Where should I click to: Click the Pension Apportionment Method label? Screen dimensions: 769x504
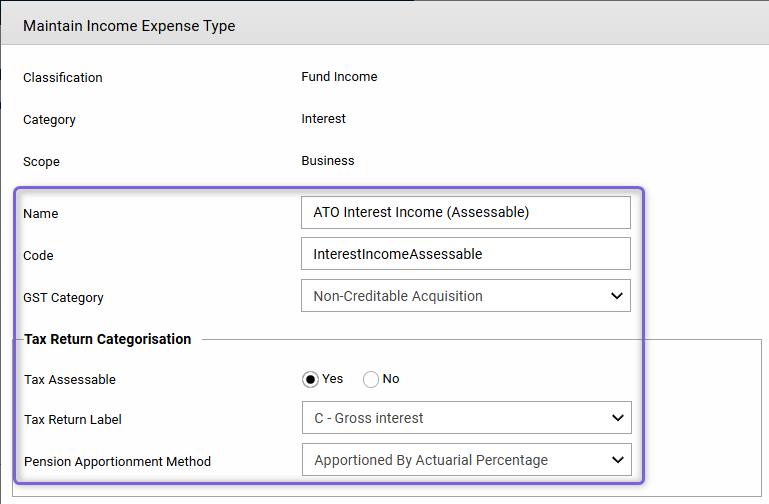[117, 462]
